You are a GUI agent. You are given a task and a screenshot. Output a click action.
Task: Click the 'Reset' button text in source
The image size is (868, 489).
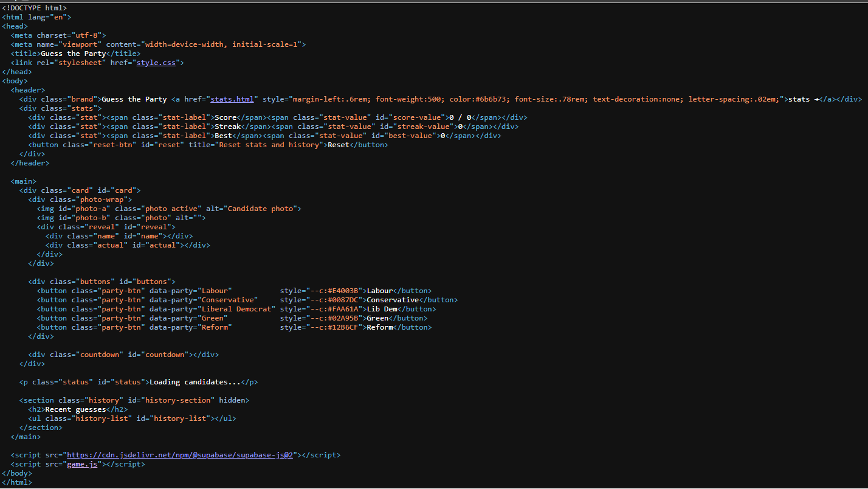[339, 145]
